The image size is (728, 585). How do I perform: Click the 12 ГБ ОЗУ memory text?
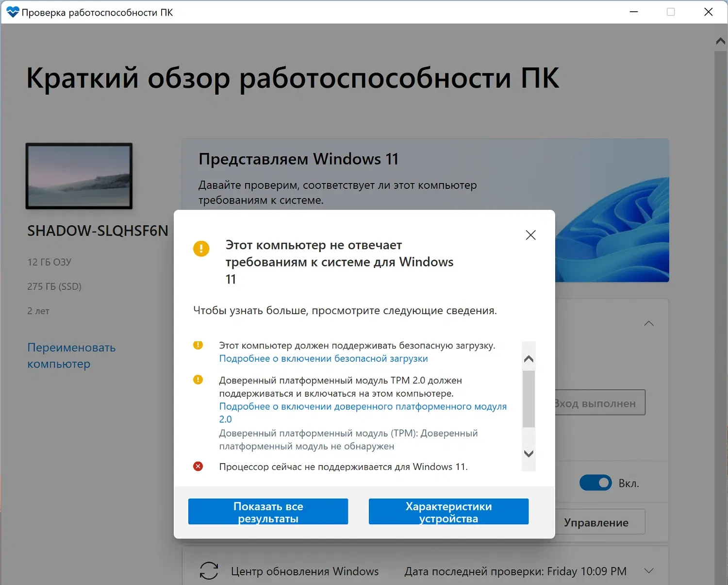50,262
